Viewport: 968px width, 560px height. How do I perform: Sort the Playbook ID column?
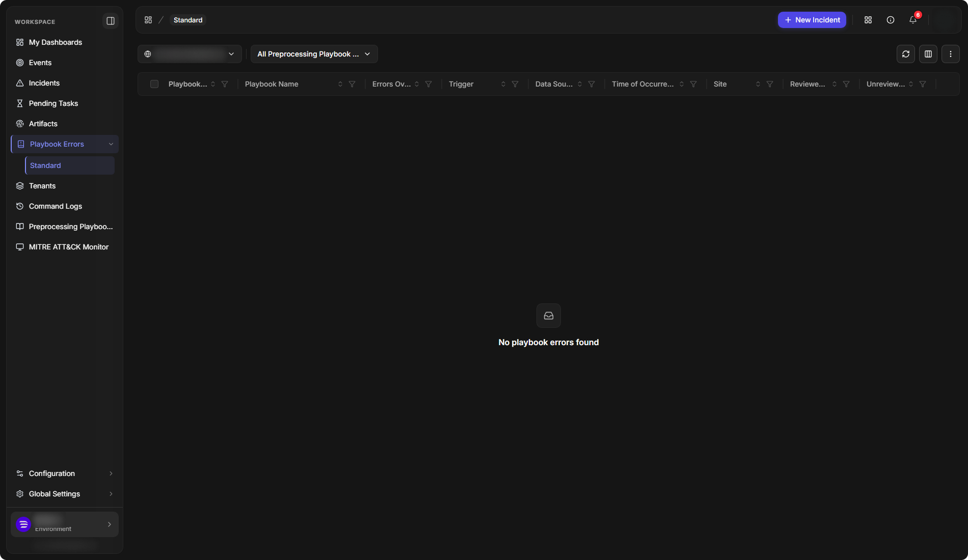[213, 84]
